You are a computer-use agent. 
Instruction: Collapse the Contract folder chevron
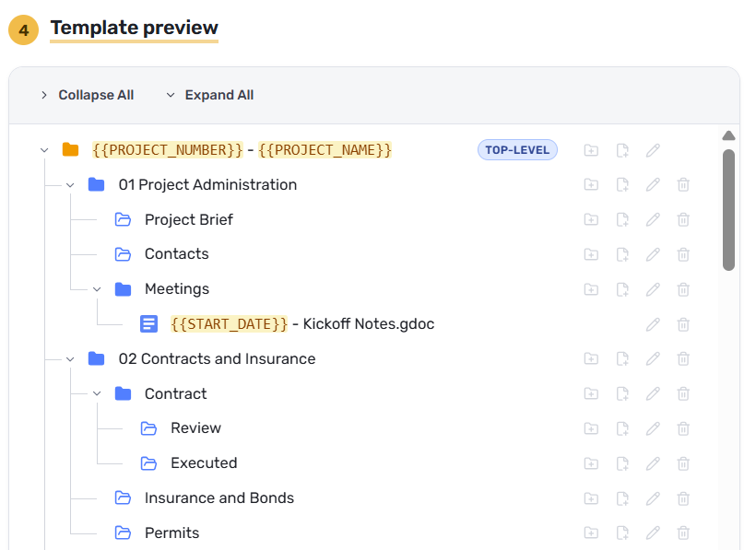click(x=97, y=394)
